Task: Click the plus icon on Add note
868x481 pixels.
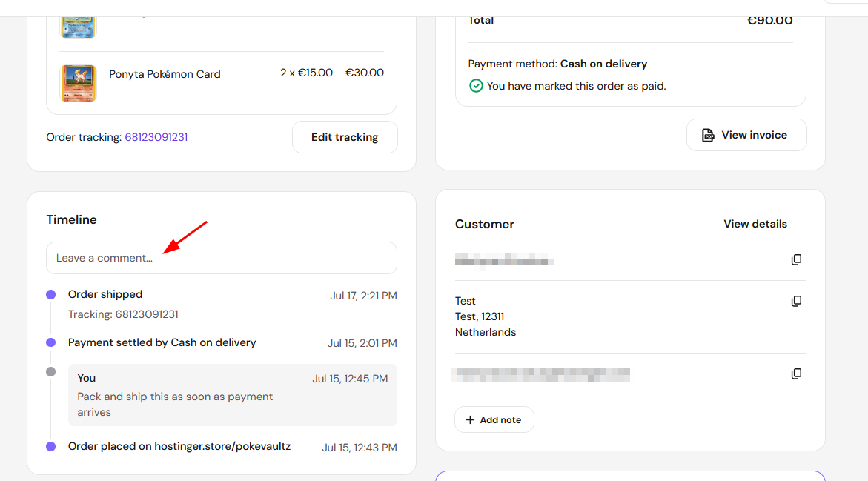Action: (470, 420)
